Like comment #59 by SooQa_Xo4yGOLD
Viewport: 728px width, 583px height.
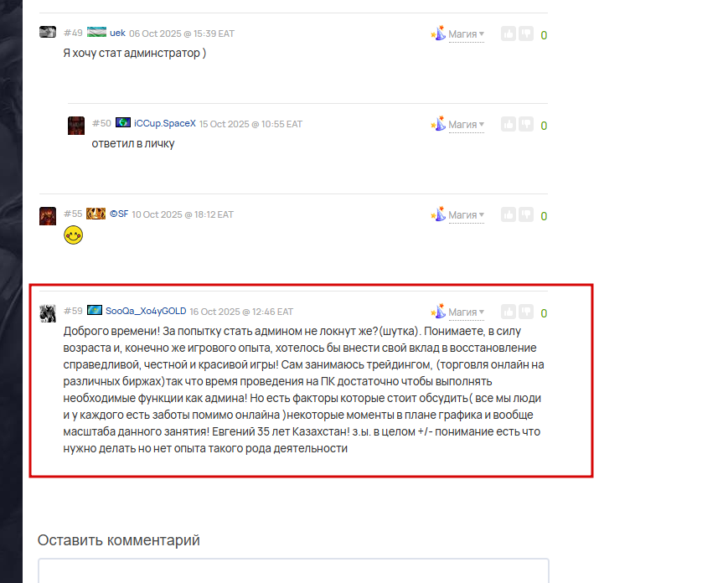point(509,312)
